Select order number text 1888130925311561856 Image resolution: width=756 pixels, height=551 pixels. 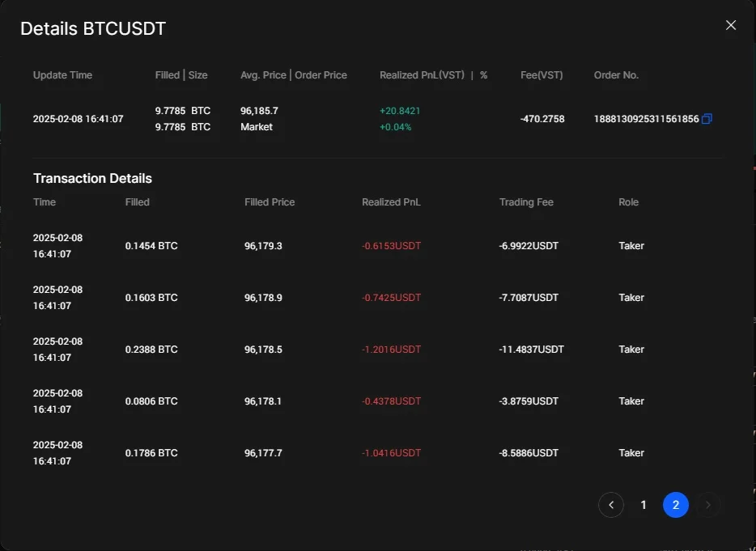(646, 119)
